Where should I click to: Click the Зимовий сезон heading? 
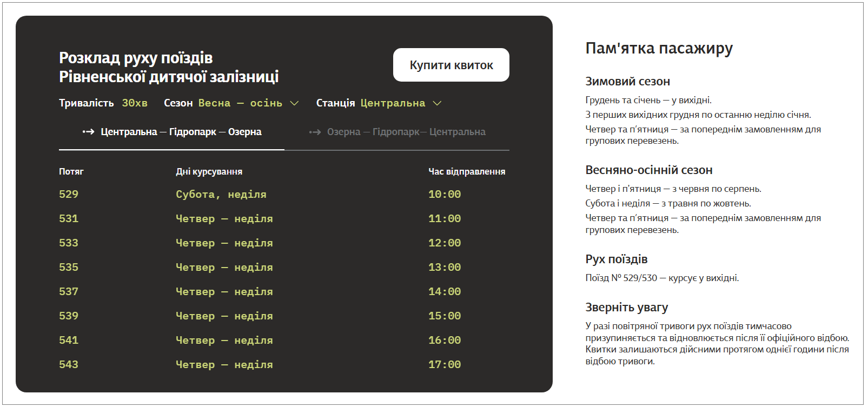(x=627, y=82)
